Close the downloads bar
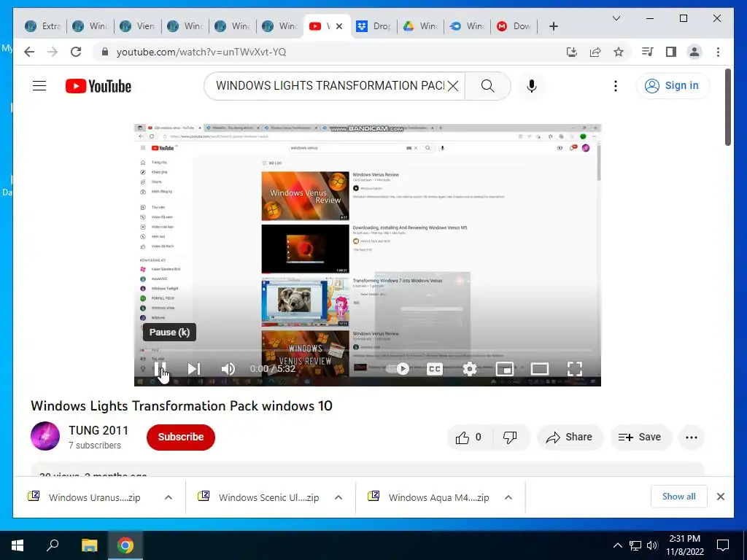 tap(721, 497)
